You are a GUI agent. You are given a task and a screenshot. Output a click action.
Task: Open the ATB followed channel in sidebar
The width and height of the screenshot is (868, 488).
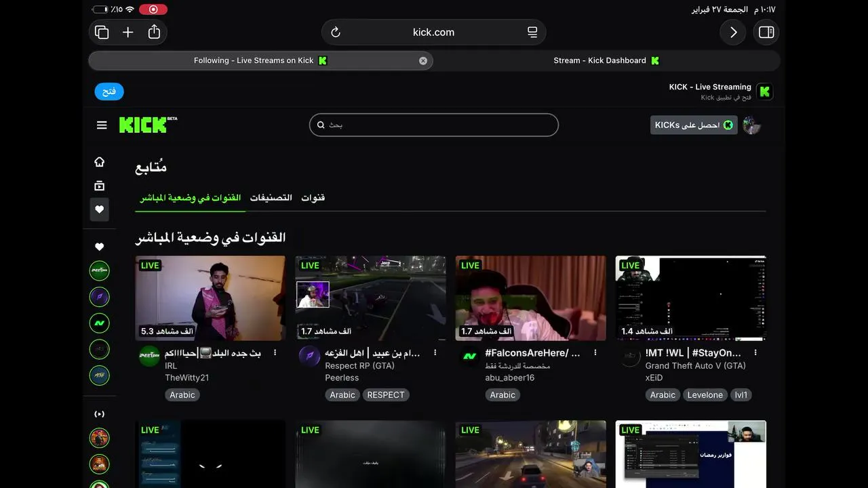[x=99, y=375]
